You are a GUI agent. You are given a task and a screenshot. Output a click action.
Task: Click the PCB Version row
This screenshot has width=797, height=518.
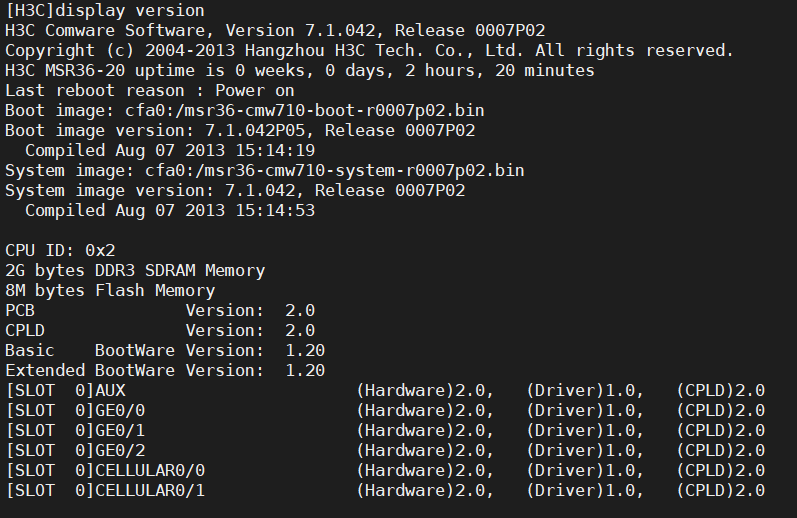(x=159, y=310)
